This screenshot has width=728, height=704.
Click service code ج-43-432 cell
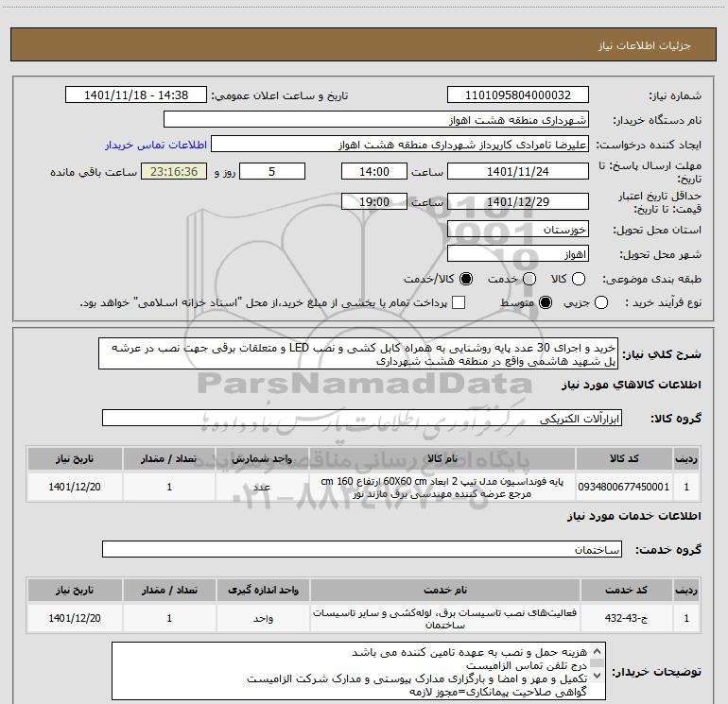click(x=626, y=618)
